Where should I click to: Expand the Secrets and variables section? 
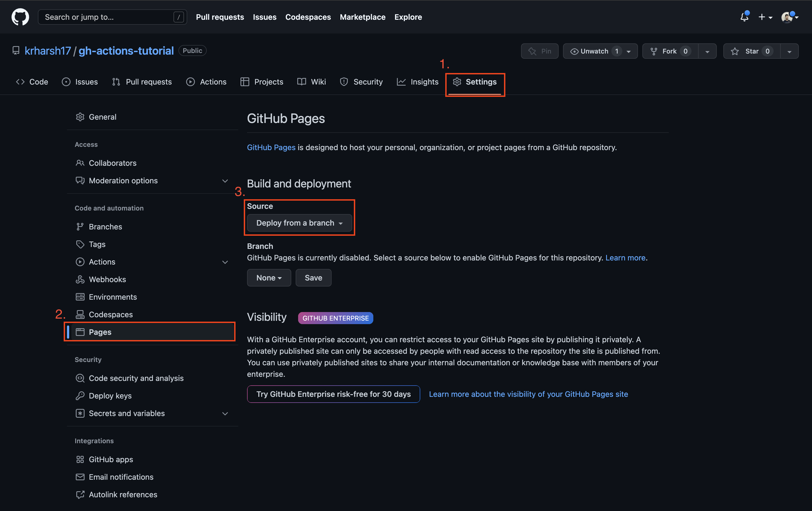pyautogui.click(x=225, y=414)
